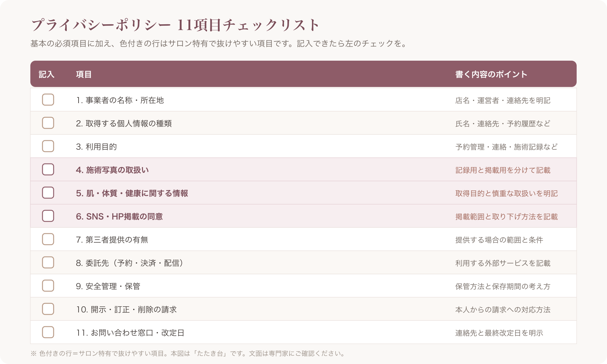Toggle checkbox for 肌・体質・健康に関する情報
The height and width of the screenshot is (364, 607).
(x=48, y=193)
